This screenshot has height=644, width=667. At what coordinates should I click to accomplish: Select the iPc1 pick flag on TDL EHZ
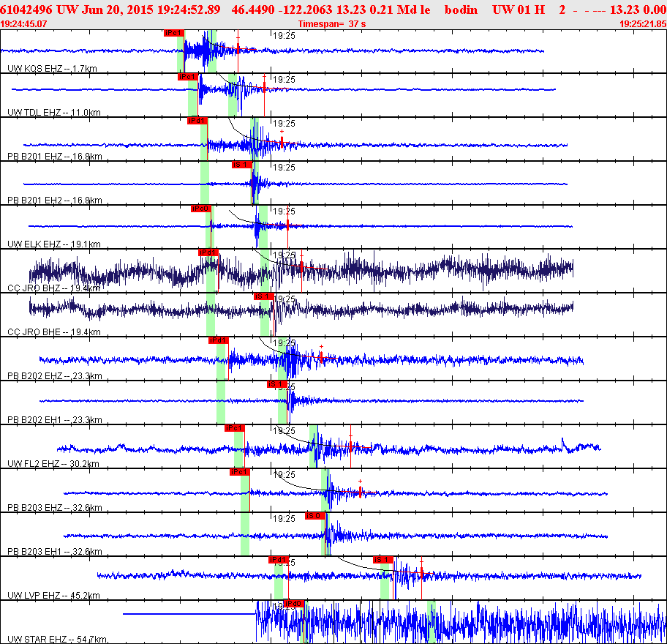[187, 77]
